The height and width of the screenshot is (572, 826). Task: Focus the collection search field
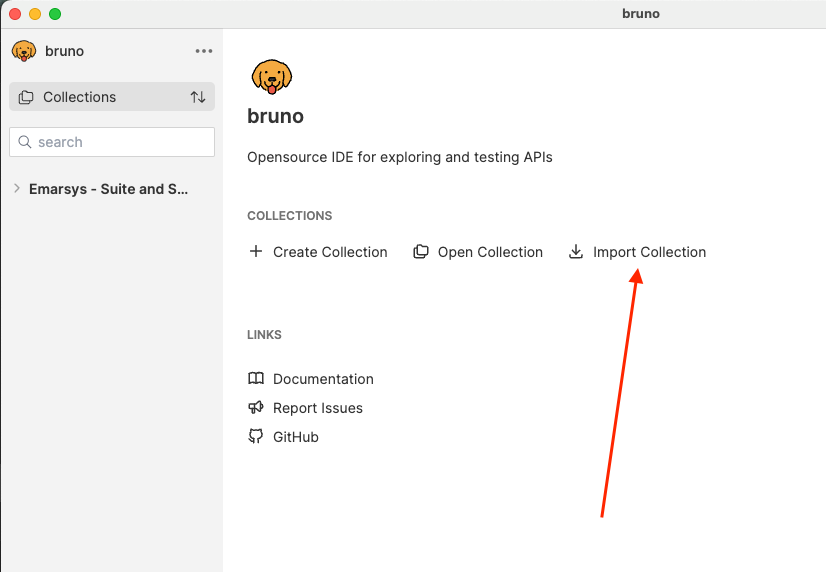click(112, 142)
